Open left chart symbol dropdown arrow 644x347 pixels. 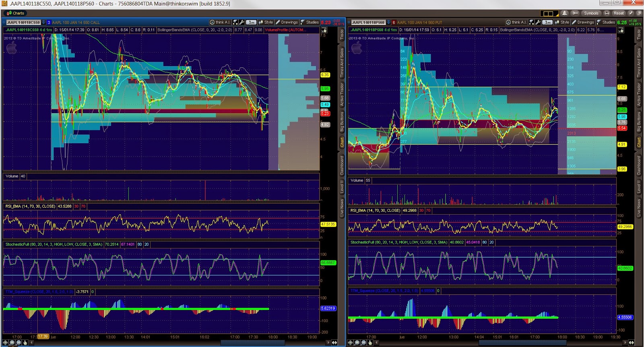click(x=44, y=23)
